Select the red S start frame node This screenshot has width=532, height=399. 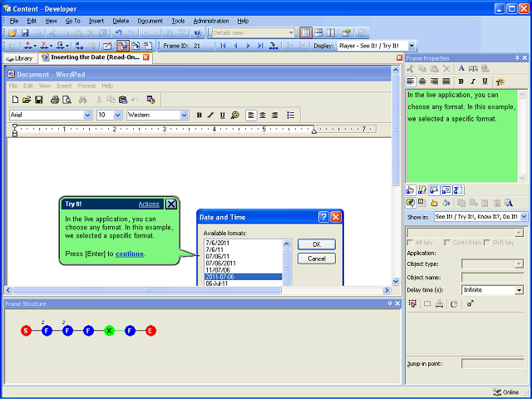point(26,331)
